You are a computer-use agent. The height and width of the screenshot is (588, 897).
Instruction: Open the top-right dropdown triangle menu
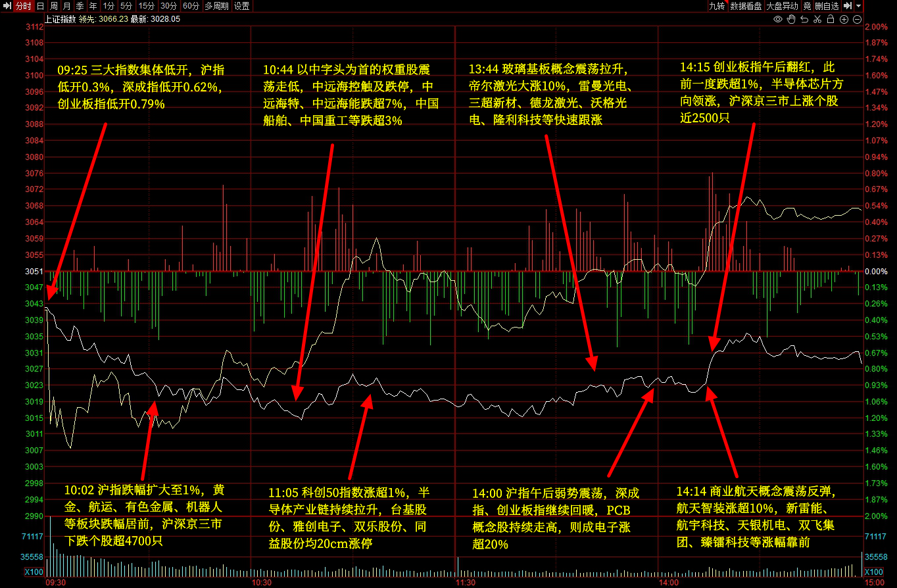(859, 6)
